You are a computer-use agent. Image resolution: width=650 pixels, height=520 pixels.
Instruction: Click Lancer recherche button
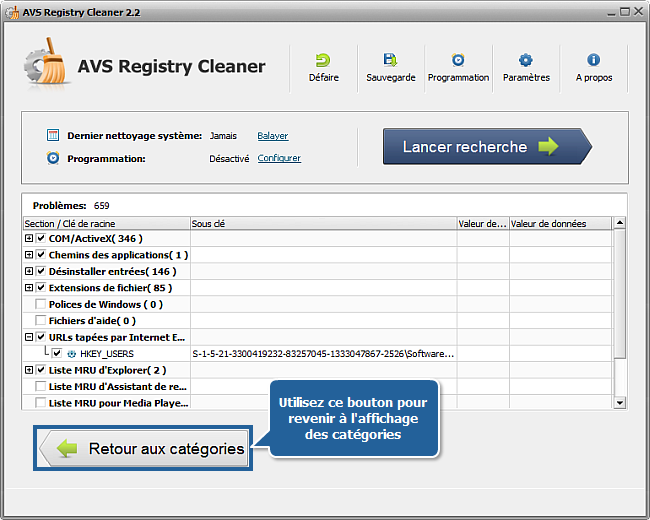coord(487,146)
